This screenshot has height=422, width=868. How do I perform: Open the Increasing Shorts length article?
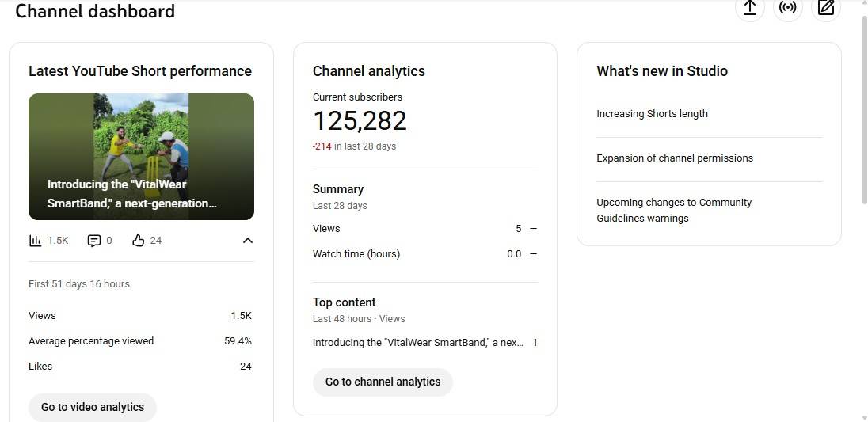[652, 114]
